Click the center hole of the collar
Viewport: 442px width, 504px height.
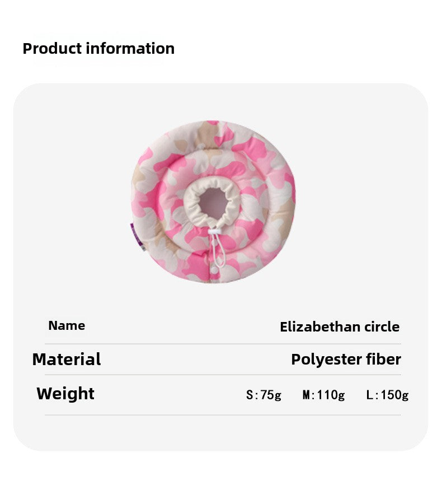click(213, 202)
